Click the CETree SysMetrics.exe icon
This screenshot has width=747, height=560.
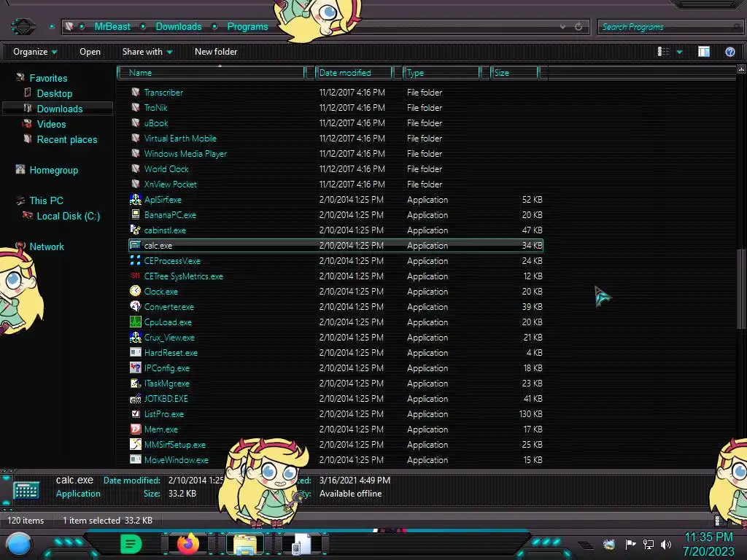tap(135, 276)
